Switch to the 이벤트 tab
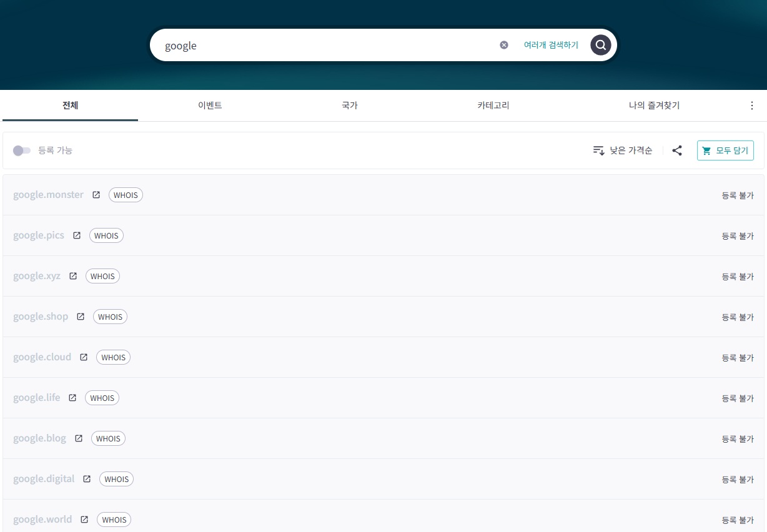767x532 pixels. tap(210, 106)
